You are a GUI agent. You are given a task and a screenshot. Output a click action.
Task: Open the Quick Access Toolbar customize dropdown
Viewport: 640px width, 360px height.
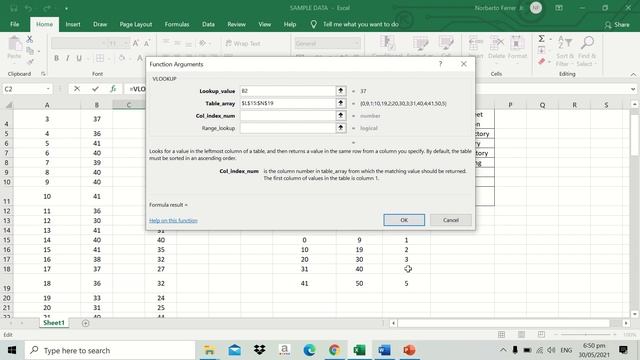[x=66, y=8]
